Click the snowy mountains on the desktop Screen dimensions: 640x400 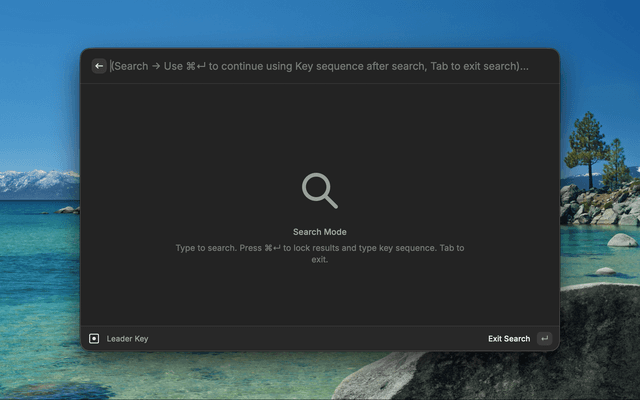(38, 182)
